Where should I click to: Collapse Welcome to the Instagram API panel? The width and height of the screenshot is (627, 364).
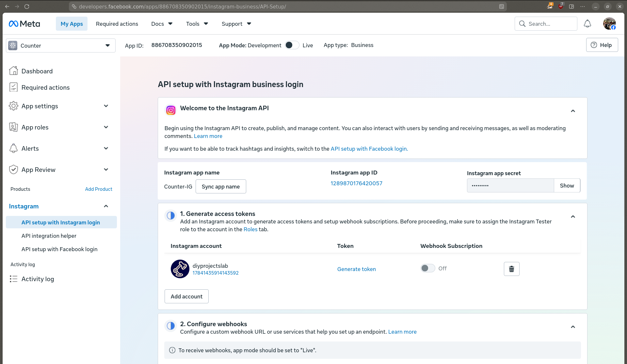pyautogui.click(x=573, y=111)
